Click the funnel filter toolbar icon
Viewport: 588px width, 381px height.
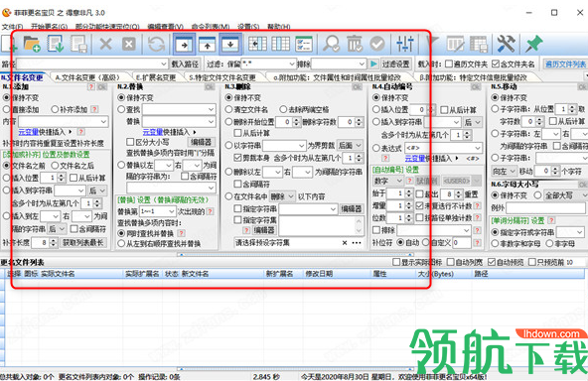[432, 44]
